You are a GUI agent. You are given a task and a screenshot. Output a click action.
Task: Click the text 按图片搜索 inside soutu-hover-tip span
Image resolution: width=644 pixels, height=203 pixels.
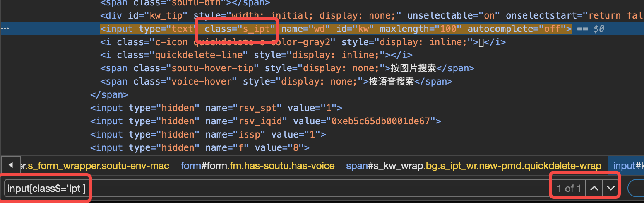point(413,68)
